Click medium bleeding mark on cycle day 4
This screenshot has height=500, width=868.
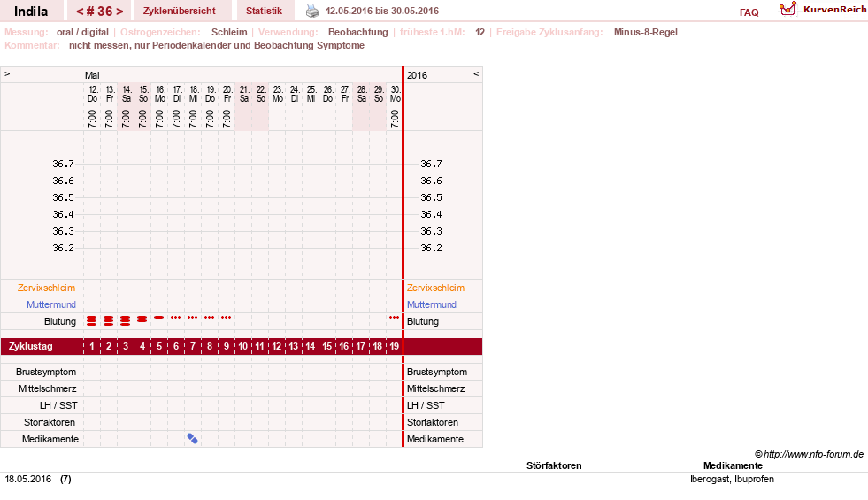coord(142,319)
